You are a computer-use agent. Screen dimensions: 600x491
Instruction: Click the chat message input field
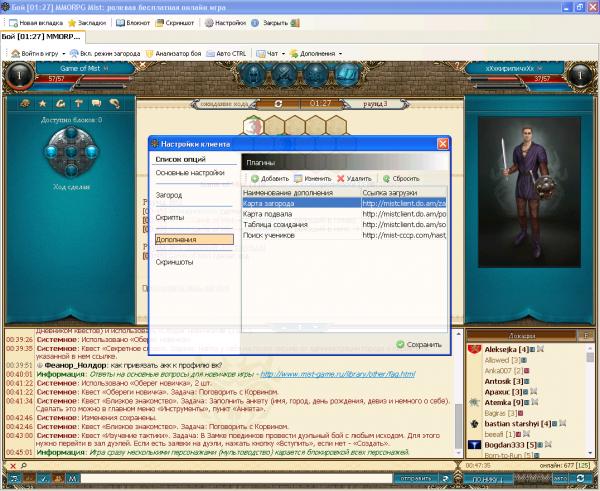(x=236, y=479)
